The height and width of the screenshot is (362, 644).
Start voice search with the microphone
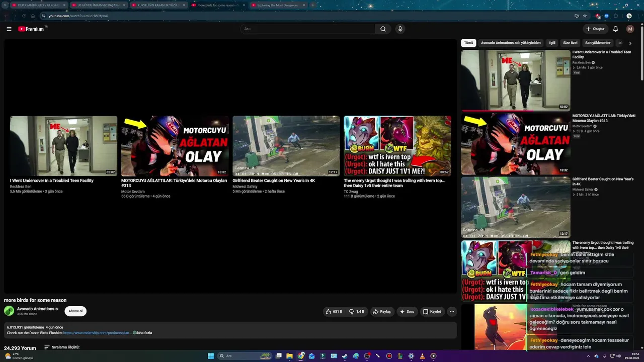click(400, 29)
